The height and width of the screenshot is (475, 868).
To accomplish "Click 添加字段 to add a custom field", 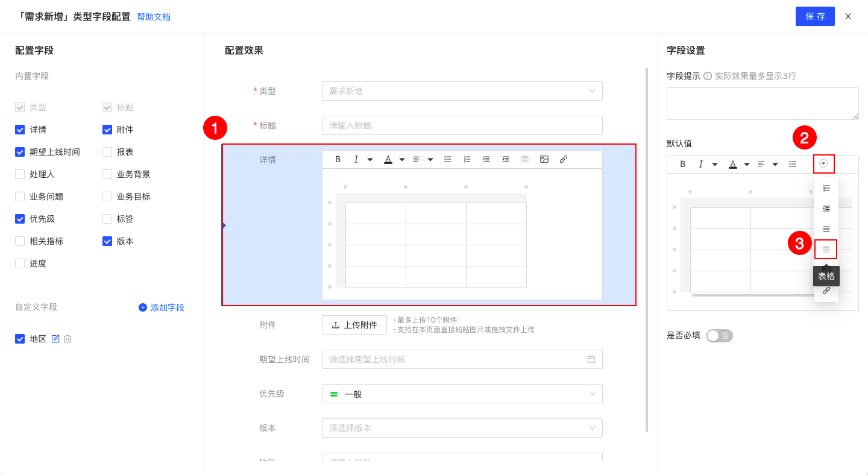I will pos(161,307).
